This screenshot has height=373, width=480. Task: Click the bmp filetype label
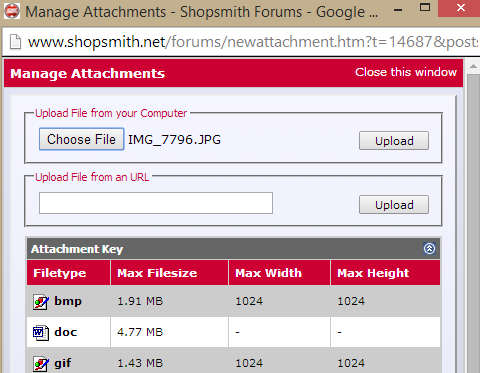click(x=68, y=301)
